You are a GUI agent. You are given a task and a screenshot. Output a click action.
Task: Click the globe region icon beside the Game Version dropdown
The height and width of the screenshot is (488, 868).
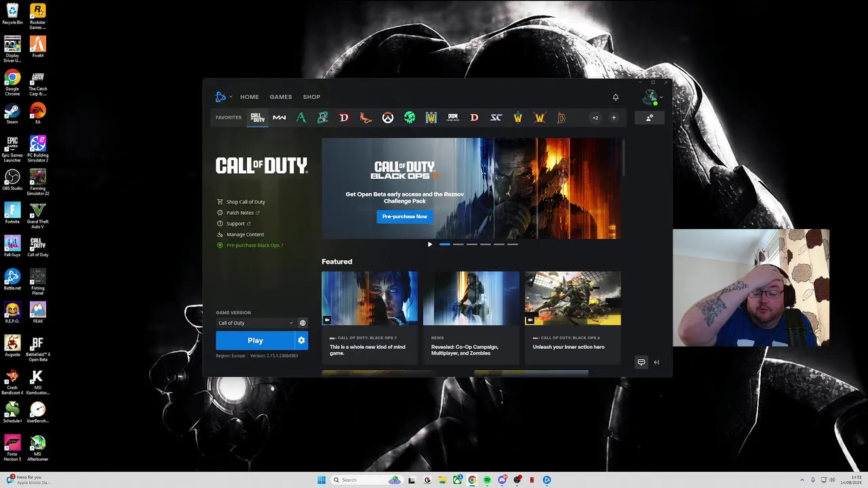(302, 323)
